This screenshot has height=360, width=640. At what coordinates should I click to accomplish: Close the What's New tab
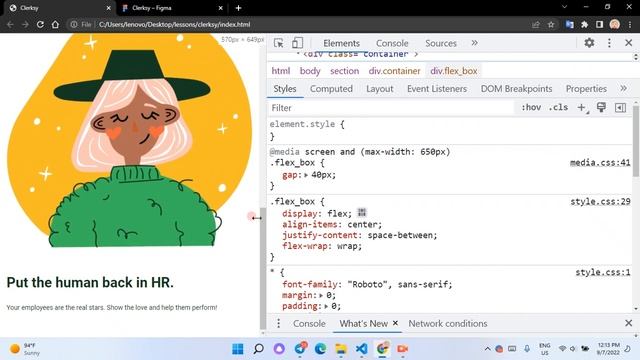[395, 323]
